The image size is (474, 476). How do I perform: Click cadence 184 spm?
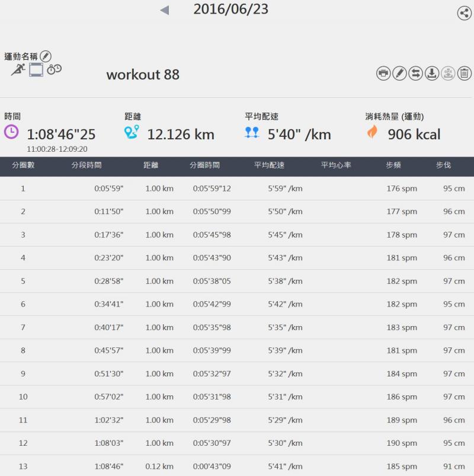pyautogui.click(x=402, y=373)
